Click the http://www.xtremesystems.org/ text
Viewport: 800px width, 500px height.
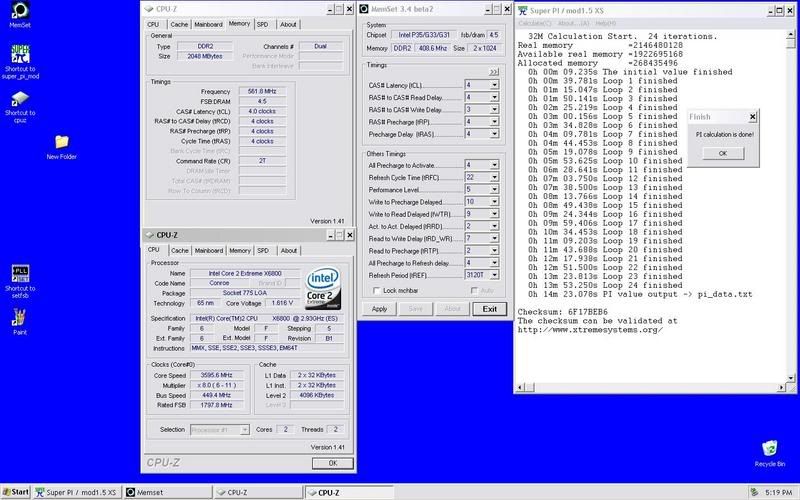[590, 330]
